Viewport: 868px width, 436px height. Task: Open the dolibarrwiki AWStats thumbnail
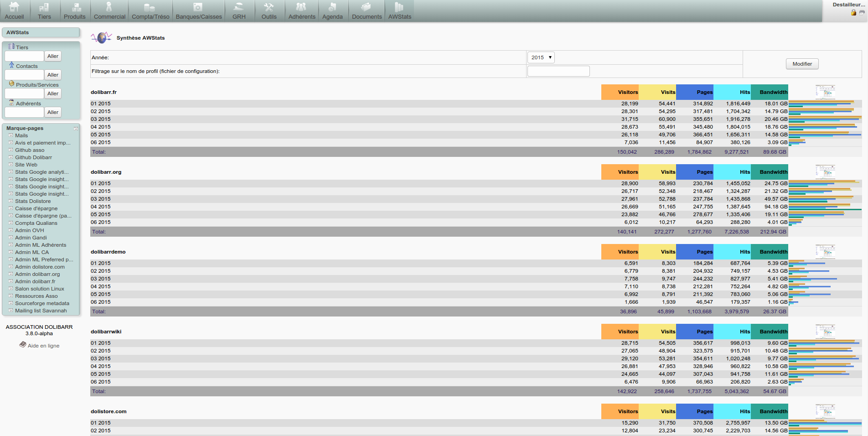pyautogui.click(x=825, y=332)
